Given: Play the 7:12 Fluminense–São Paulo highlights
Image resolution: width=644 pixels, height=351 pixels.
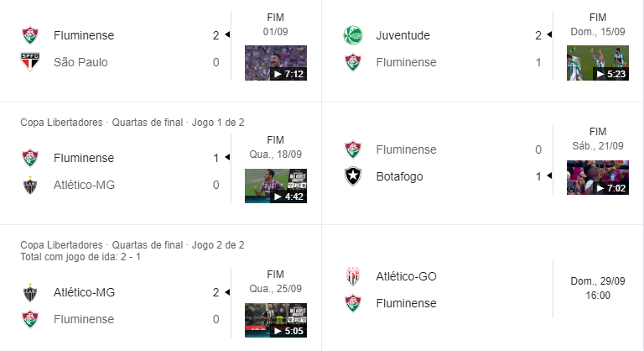Looking at the screenshot, I should (276, 63).
